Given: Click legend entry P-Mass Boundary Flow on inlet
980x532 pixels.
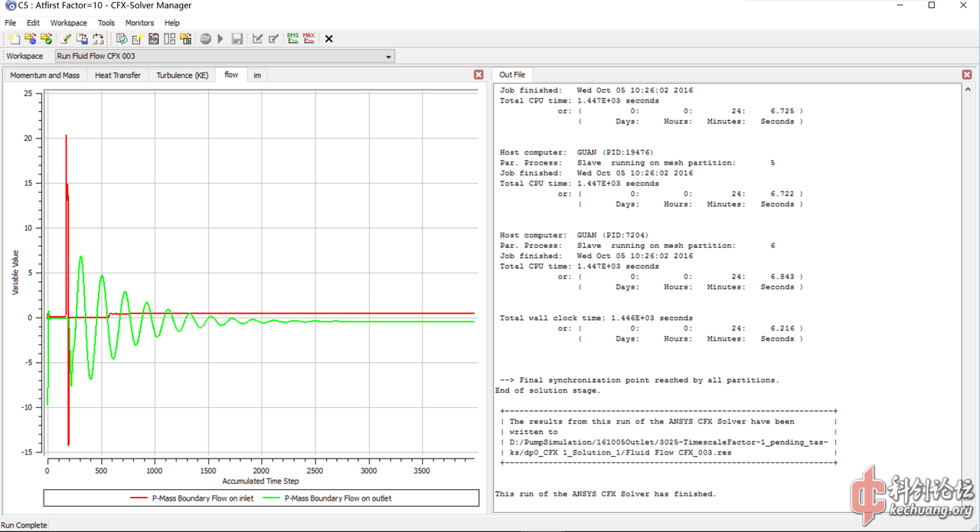Looking at the screenshot, I should click(192, 498).
